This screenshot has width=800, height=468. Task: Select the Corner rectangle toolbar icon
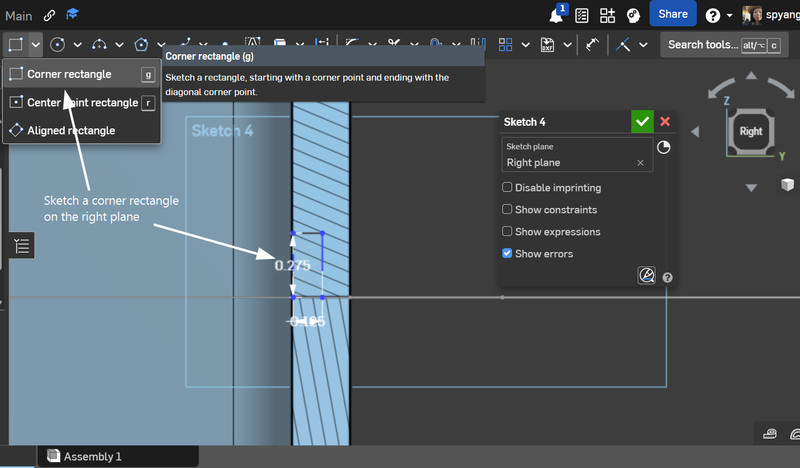pos(15,45)
